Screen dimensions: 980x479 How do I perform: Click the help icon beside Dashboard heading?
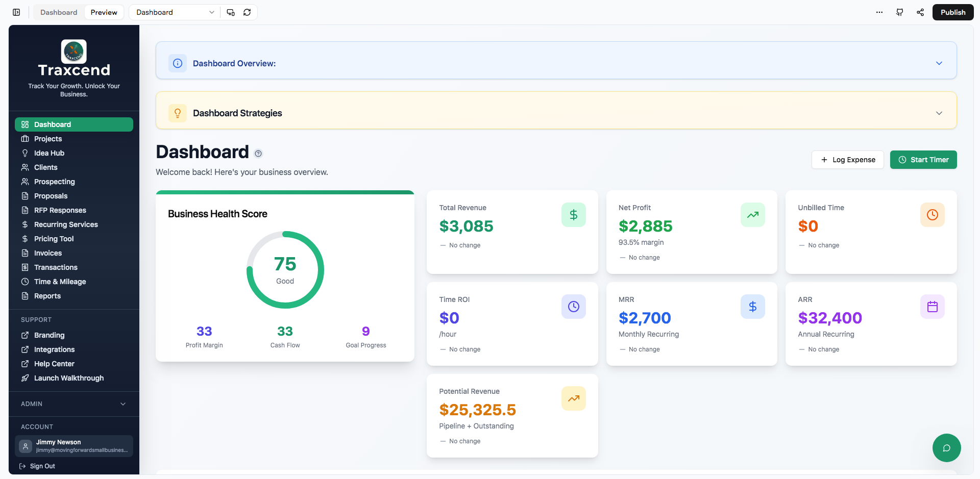coord(258,154)
